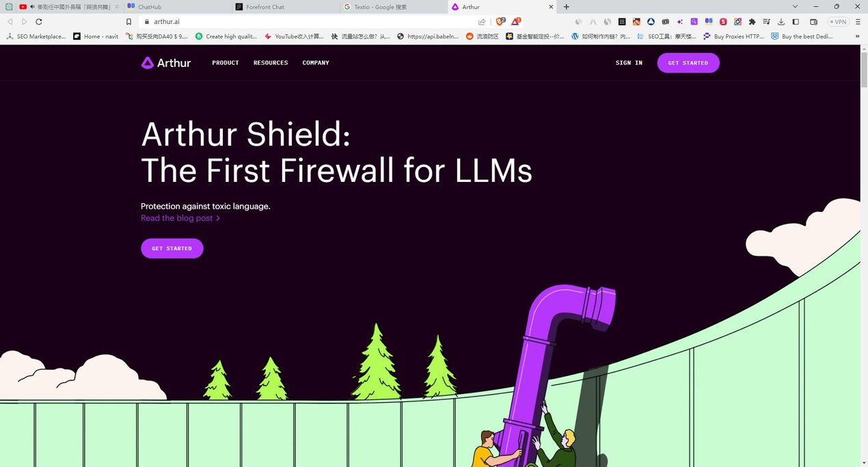
Task: Reload the page with the refresh icon
Action: click(39, 22)
